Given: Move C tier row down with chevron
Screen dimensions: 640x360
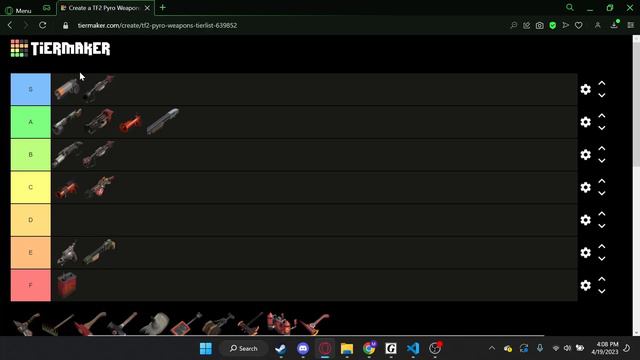Looking at the screenshot, I should point(602,193).
